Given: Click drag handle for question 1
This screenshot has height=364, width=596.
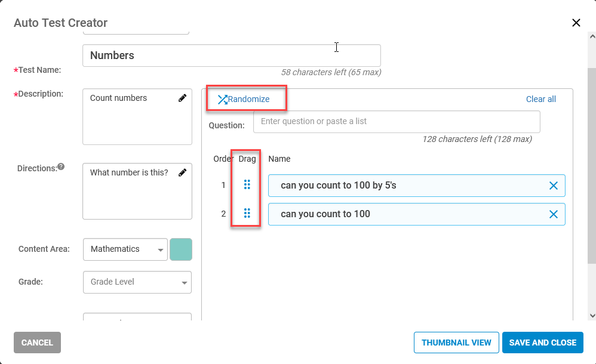Looking at the screenshot, I should [x=247, y=184].
